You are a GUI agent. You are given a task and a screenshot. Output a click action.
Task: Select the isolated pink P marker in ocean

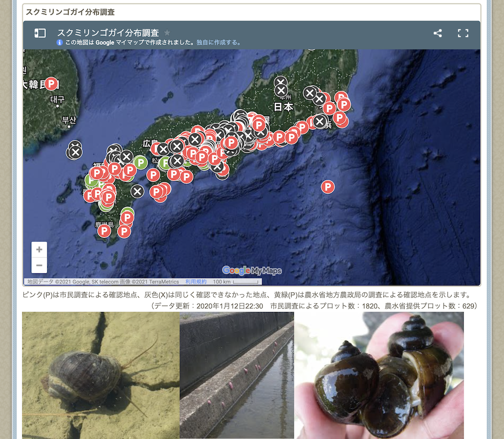pos(328,187)
